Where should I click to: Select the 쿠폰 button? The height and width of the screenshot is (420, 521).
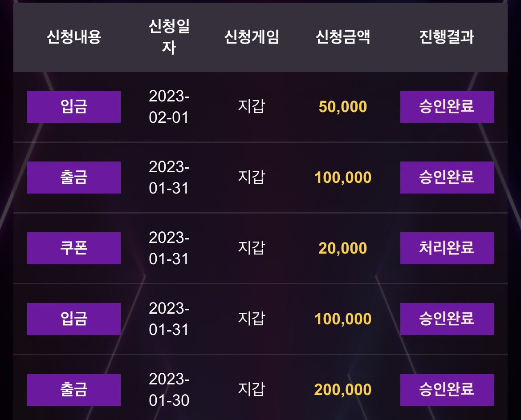coord(74,248)
